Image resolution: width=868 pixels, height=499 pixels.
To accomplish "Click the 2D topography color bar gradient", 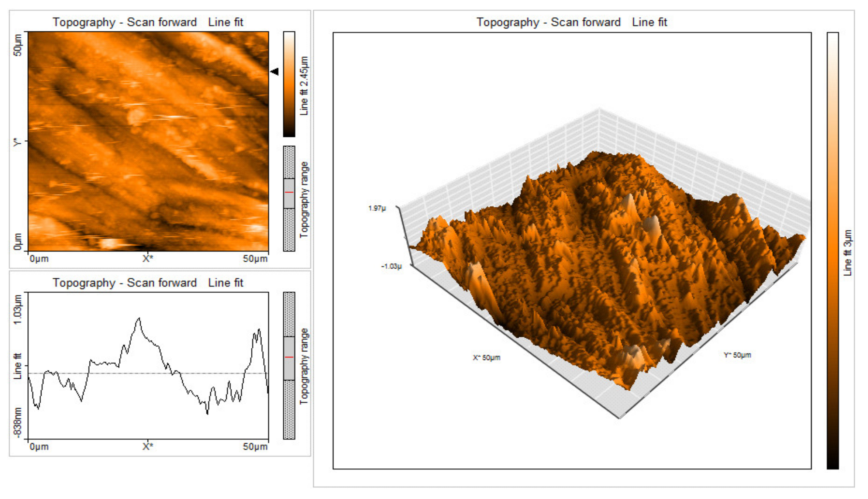I will click(x=289, y=84).
